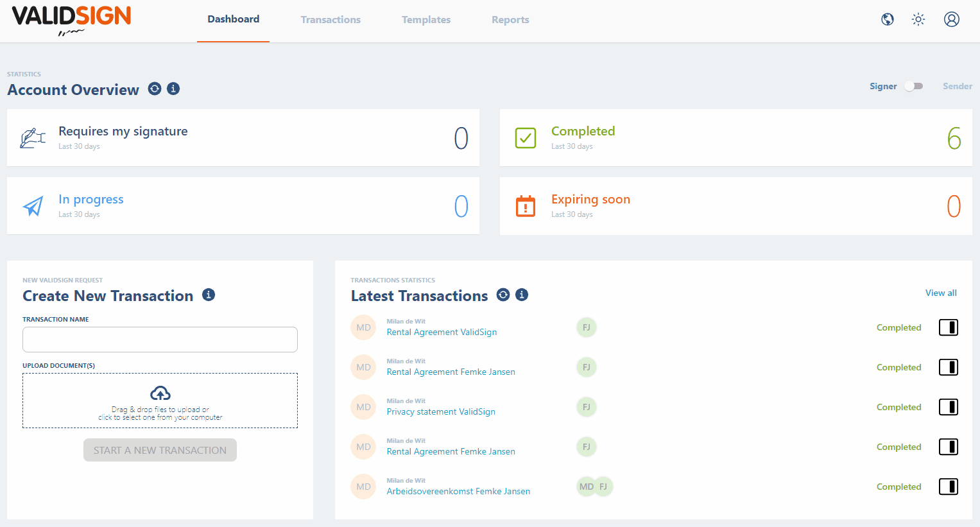Screen dimensions: 980x527
Task: Click Completed status of Rental Agreement ValidSign
Action: coord(898,327)
